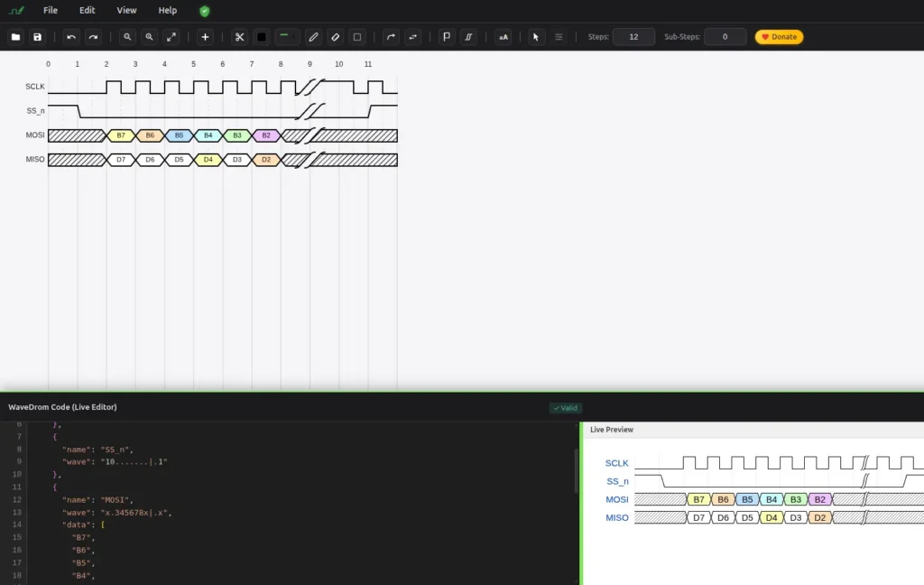Screen dimensions: 924x585
Task: Toggle the settings sliders icon in toolbar
Action: 559,37
